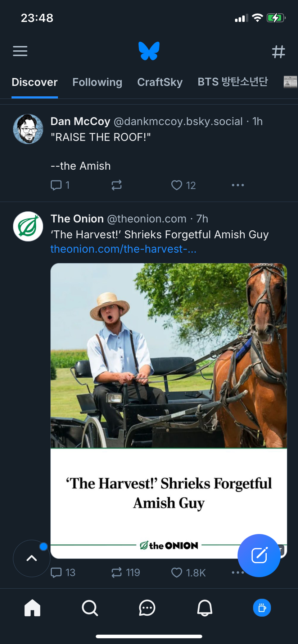Tap the Bluesky butterfly logo
The image size is (298, 644).
click(x=149, y=51)
